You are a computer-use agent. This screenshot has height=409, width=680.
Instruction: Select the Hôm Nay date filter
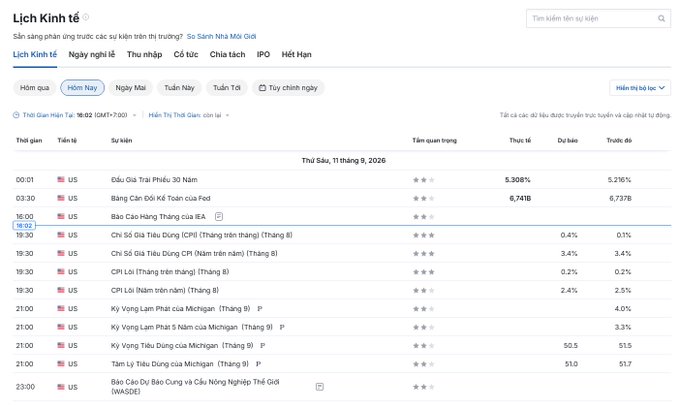pyautogui.click(x=82, y=88)
